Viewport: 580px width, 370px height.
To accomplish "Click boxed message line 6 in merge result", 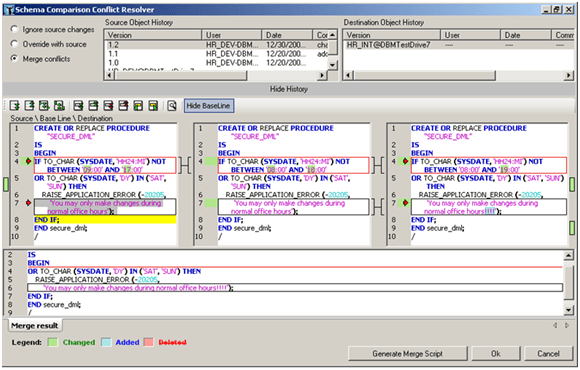I will pyautogui.click(x=295, y=288).
